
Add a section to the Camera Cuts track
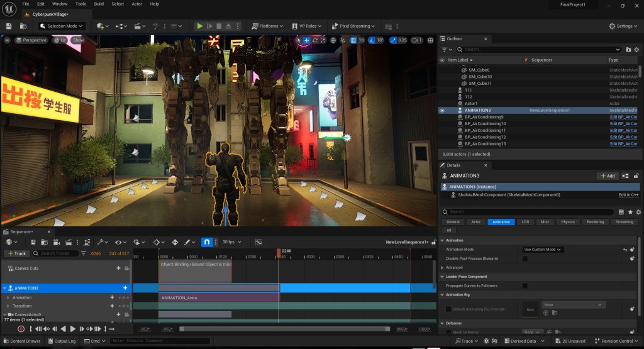(x=118, y=268)
